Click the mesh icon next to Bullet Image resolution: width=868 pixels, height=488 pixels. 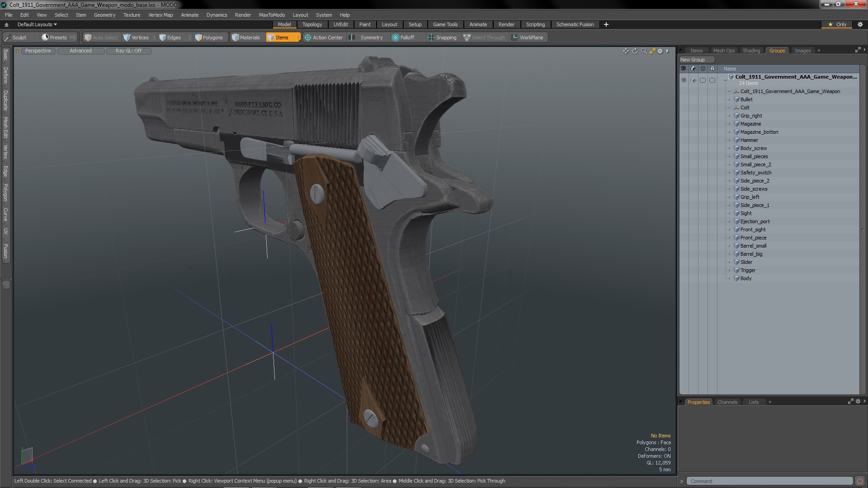[736, 99]
